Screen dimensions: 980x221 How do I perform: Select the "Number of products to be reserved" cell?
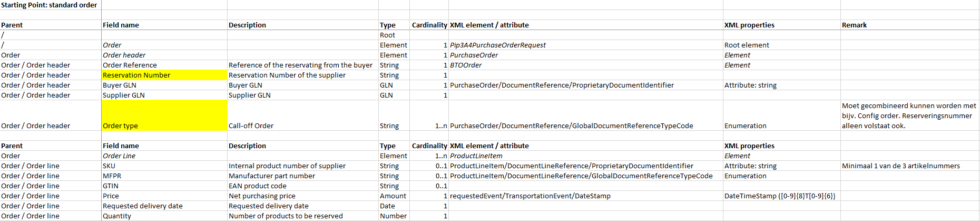point(286,216)
